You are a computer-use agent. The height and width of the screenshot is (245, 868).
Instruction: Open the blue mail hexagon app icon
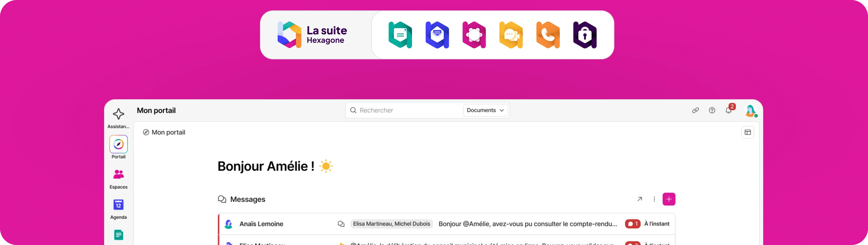click(437, 35)
